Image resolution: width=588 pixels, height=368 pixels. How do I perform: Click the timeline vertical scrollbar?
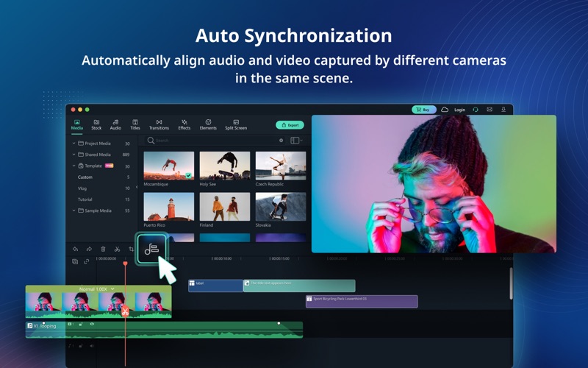point(511,283)
